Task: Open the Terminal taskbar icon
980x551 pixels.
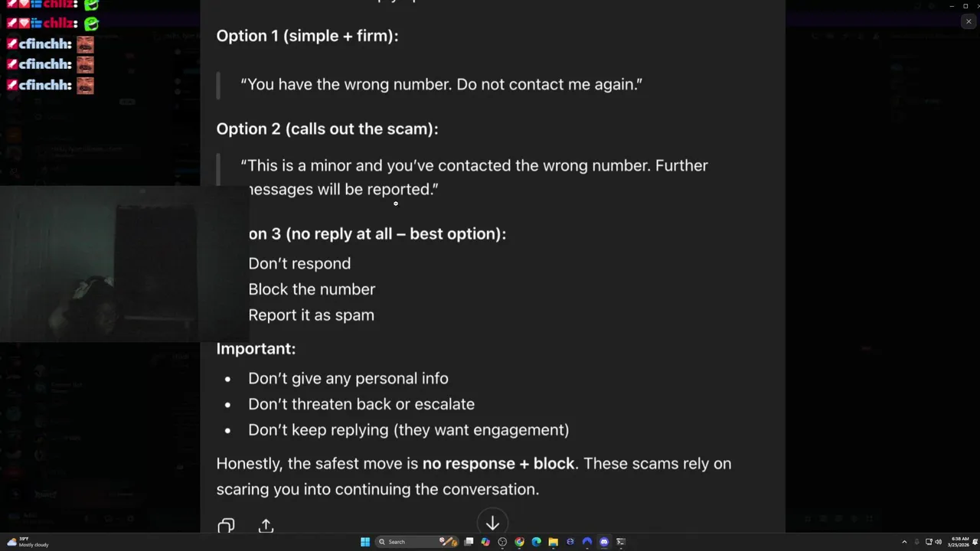Action: click(621, 542)
